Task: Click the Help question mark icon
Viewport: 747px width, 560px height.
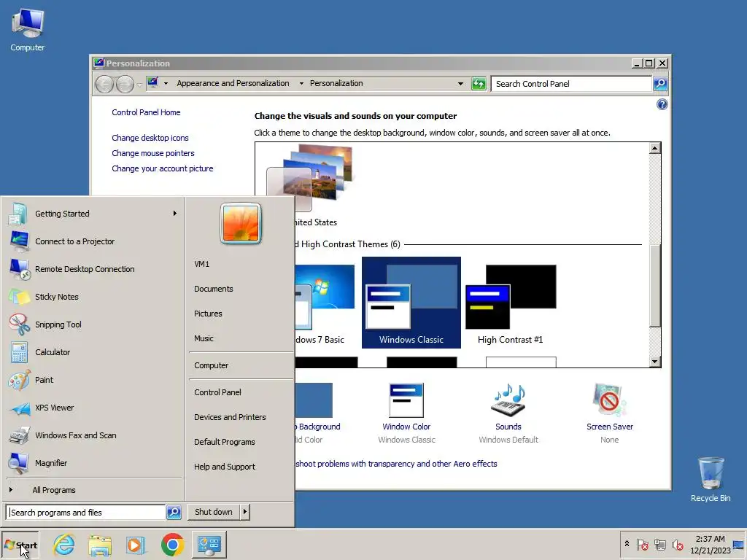Action: point(662,104)
